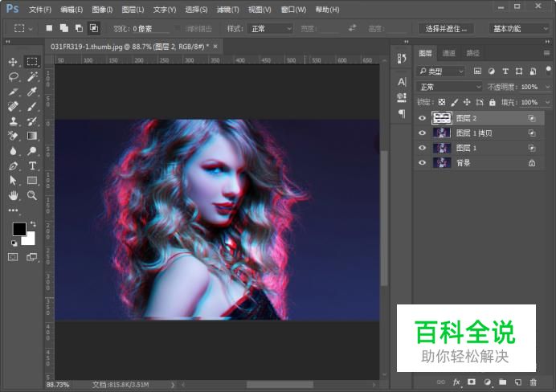Select the Lasso tool
Image resolution: width=556 pixels, height=392 pixels.
[13, 77]
